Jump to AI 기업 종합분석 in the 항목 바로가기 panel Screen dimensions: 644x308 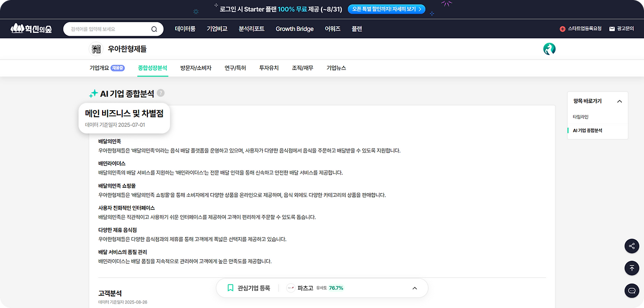588,130
